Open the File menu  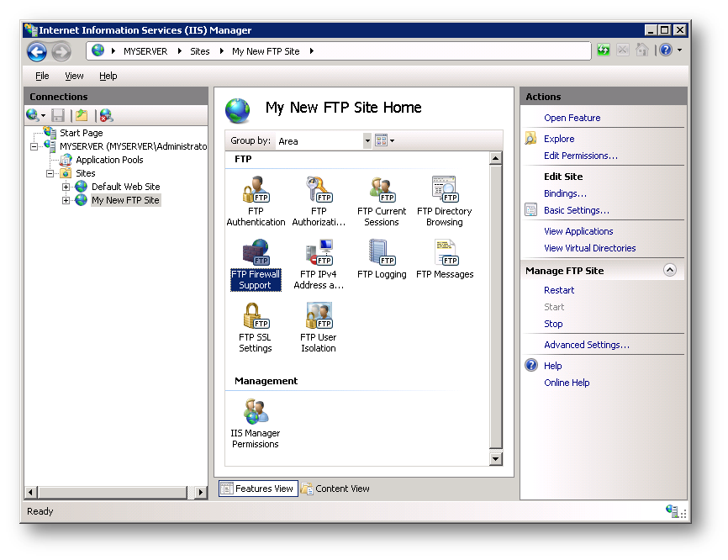pos(42,76)
